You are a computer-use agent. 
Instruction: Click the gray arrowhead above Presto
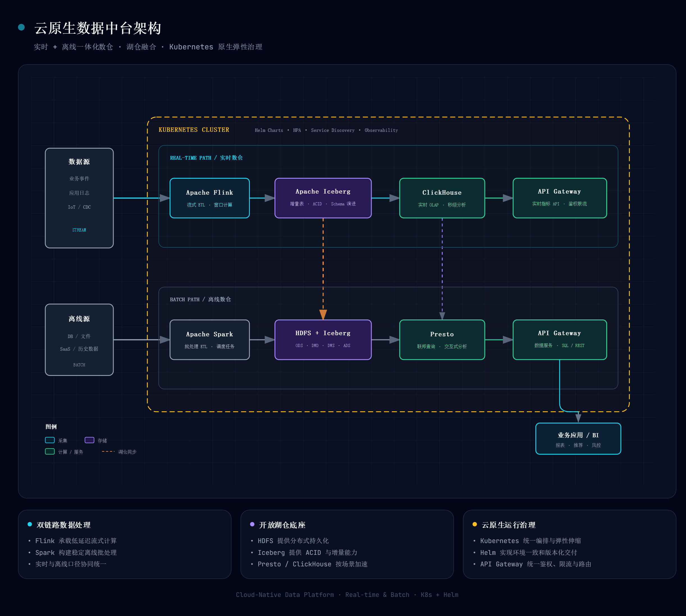click(x=442, y=316)
